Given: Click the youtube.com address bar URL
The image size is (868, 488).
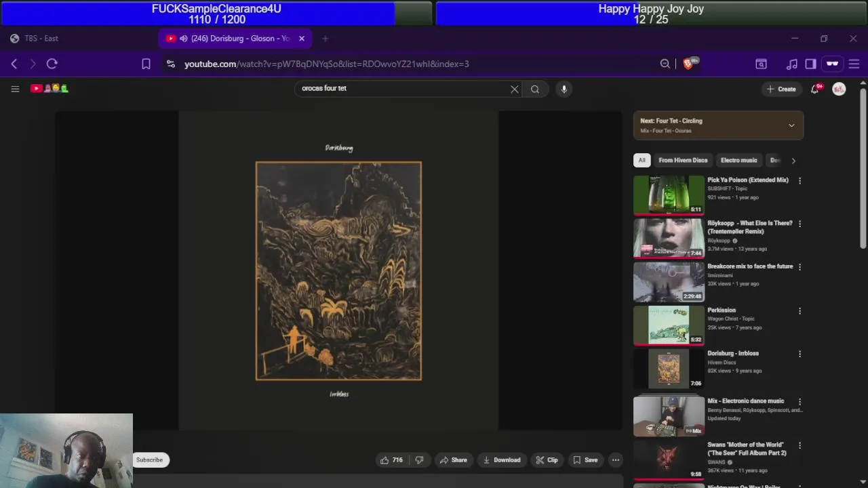Looking at the screenshot, I should (x=327, y=64).
